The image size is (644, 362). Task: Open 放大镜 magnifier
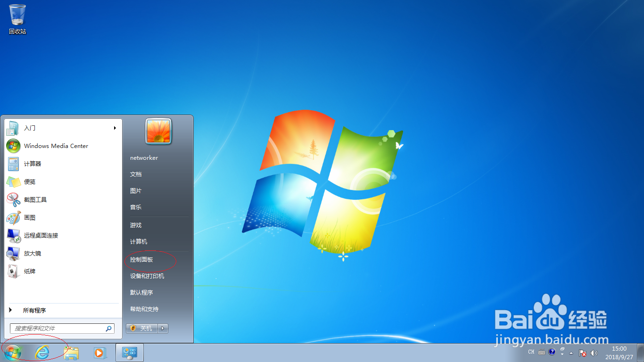click(x=63, y=253)
